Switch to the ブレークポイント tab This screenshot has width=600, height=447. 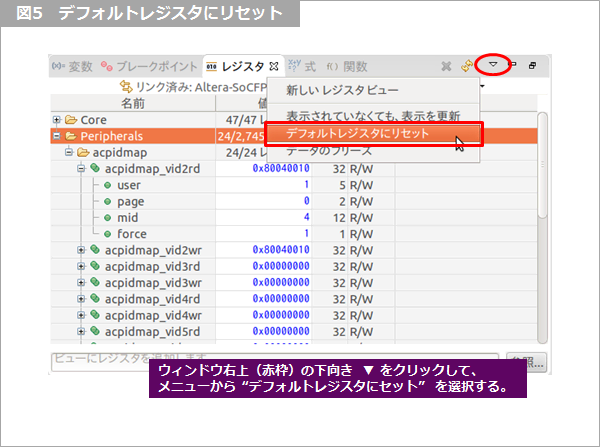pos(150,67)
